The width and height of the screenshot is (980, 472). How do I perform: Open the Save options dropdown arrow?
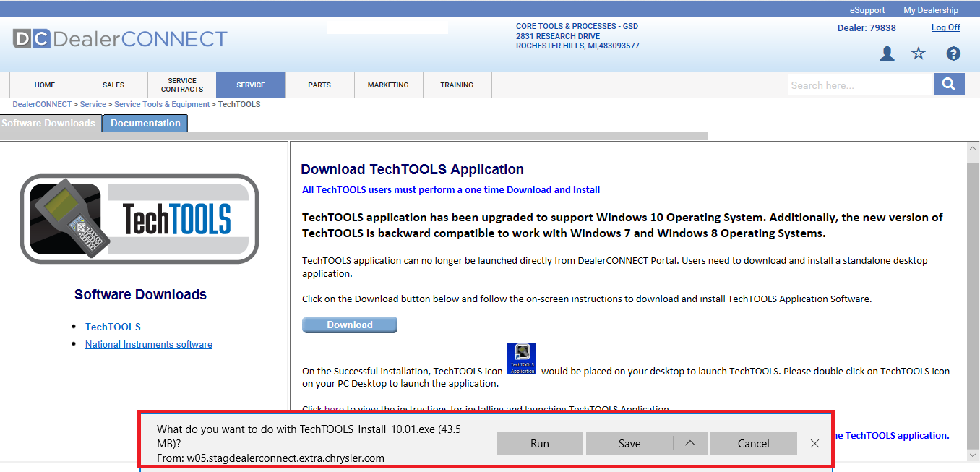click(690, 443)
